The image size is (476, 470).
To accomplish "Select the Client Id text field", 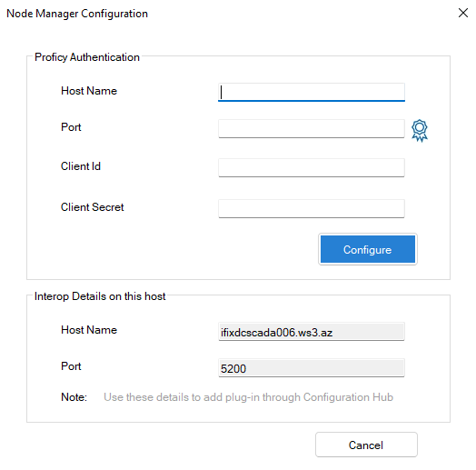I will (312, 167).
